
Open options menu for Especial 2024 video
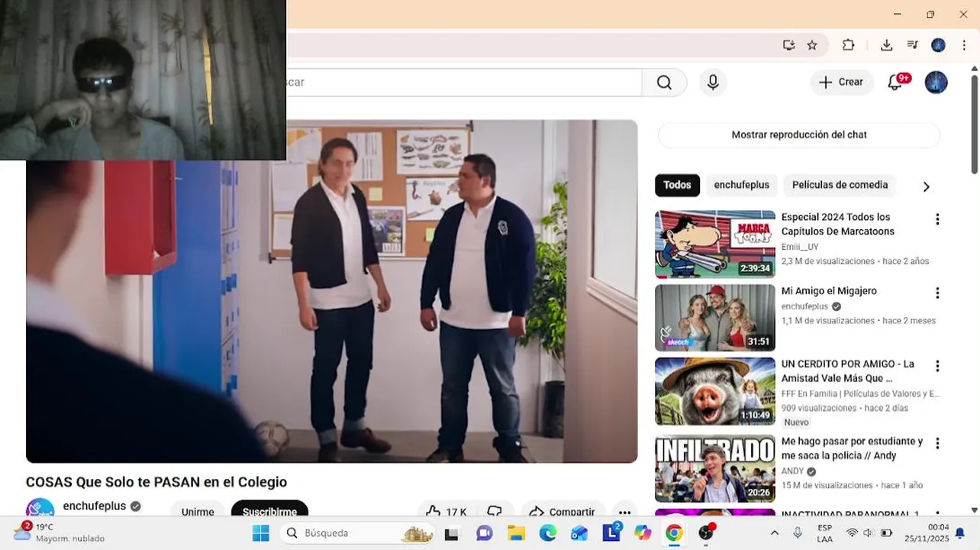(937, 219)
